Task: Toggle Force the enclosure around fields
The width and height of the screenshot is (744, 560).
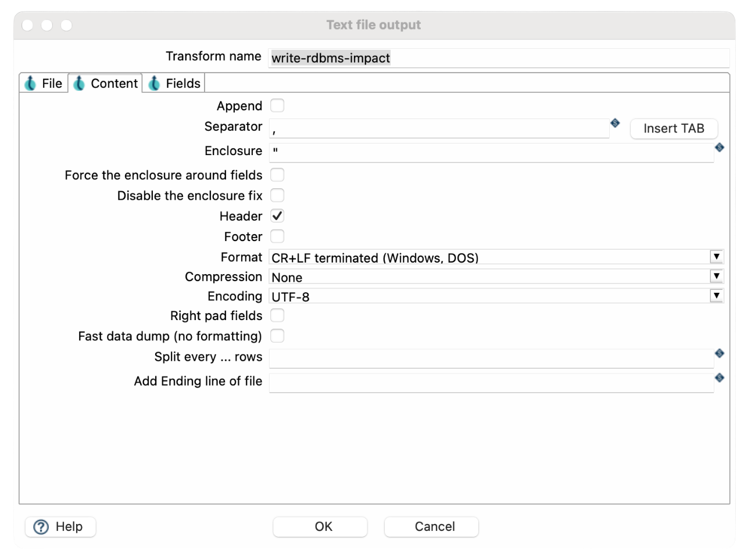Action: point(277,175)
